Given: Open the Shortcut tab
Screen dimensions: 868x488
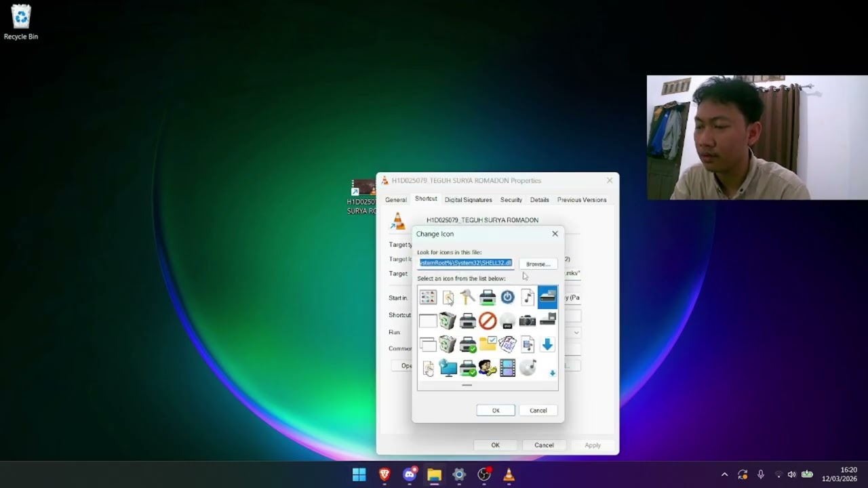Looking at the screenshot, I should pos(426,199).
